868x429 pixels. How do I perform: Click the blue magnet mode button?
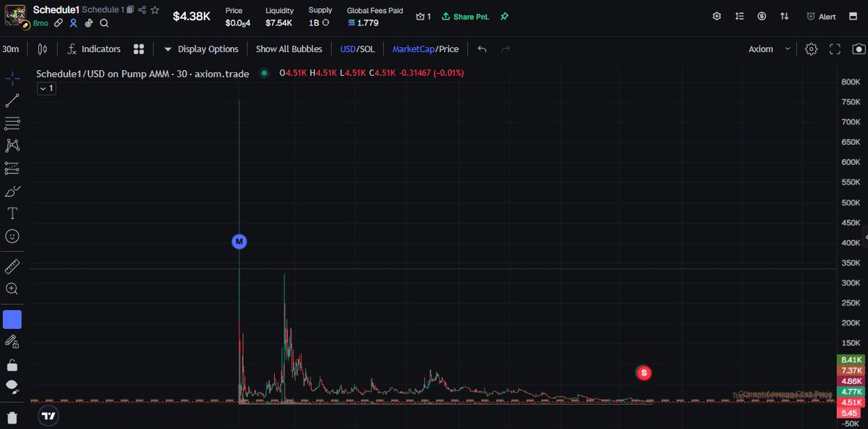(12, 319)
